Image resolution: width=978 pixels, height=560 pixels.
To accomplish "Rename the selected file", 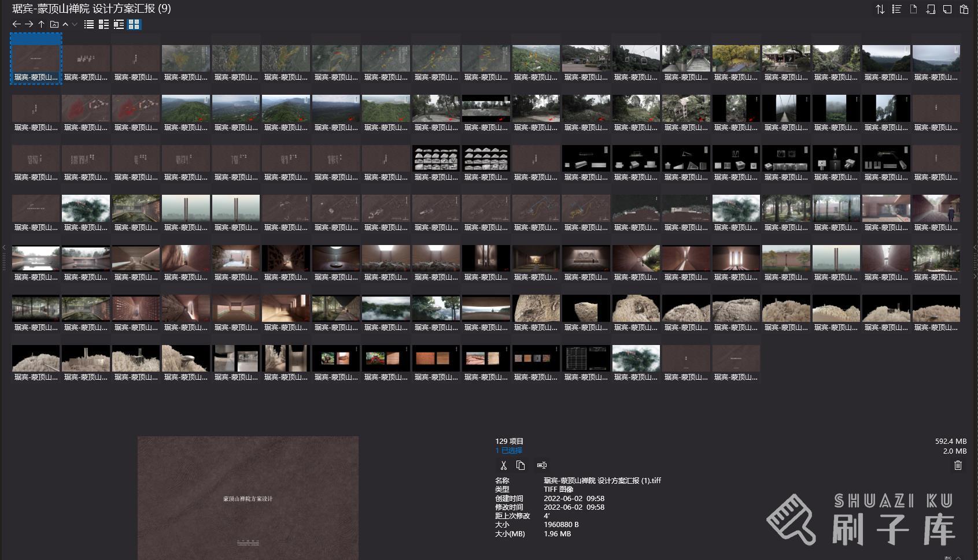I will coord(541,465).
